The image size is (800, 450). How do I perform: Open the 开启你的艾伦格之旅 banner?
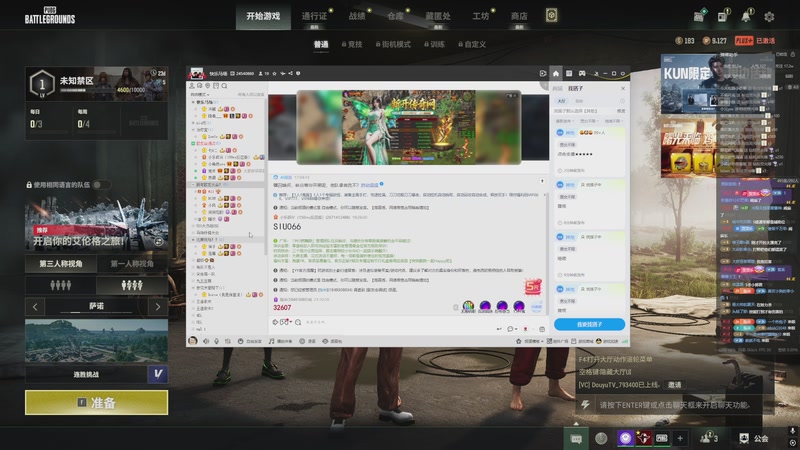tap(96, 223)
